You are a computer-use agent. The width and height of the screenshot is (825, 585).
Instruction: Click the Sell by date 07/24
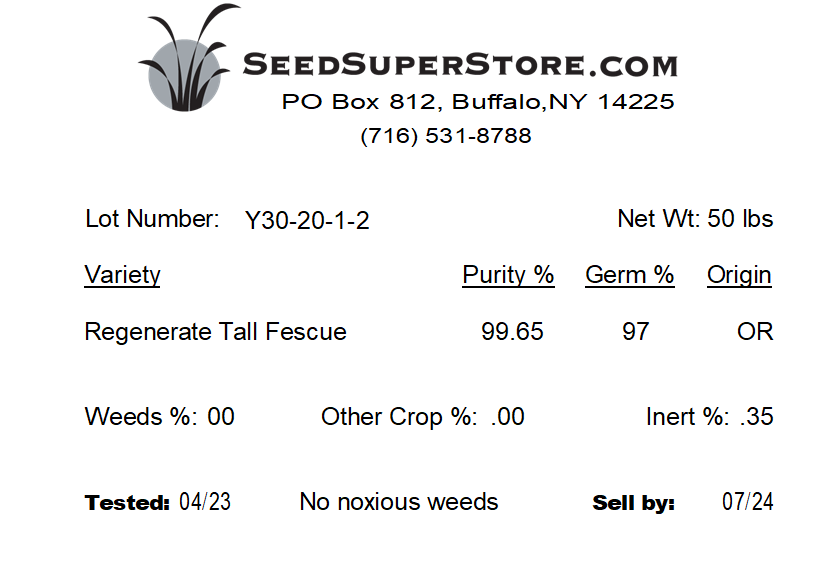[x=748, y=502]
